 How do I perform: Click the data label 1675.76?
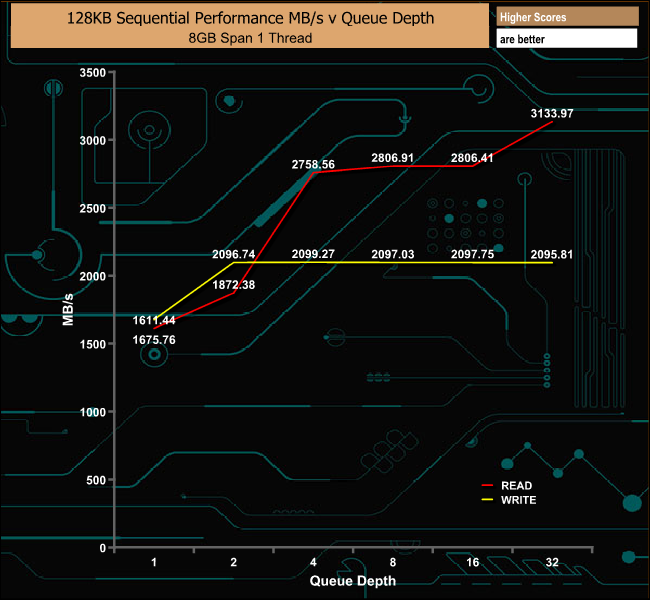tap(154, 340)
